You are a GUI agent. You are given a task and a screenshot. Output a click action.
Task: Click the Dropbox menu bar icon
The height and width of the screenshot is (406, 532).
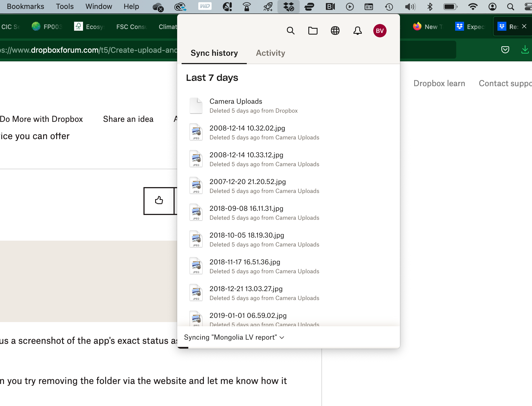point(289,7)
